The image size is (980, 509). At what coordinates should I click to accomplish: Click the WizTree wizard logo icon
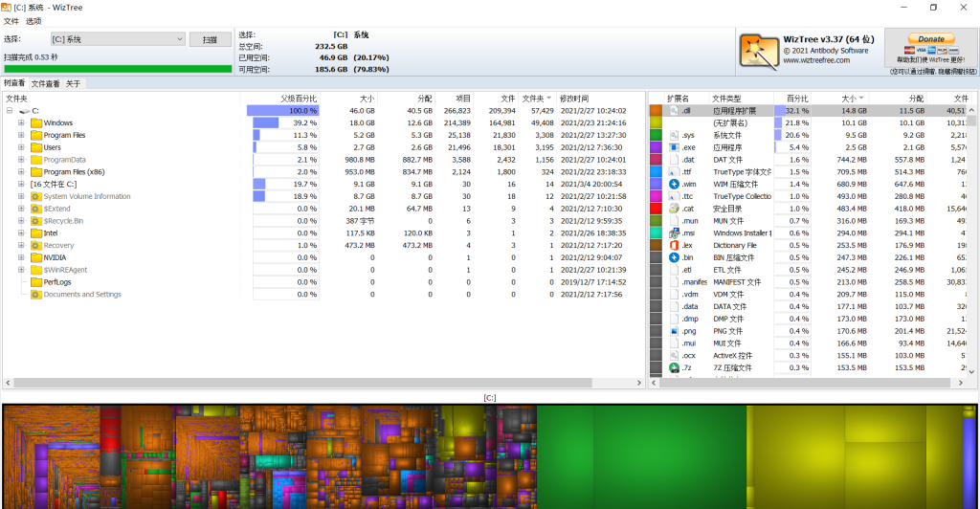click(759, 52)
